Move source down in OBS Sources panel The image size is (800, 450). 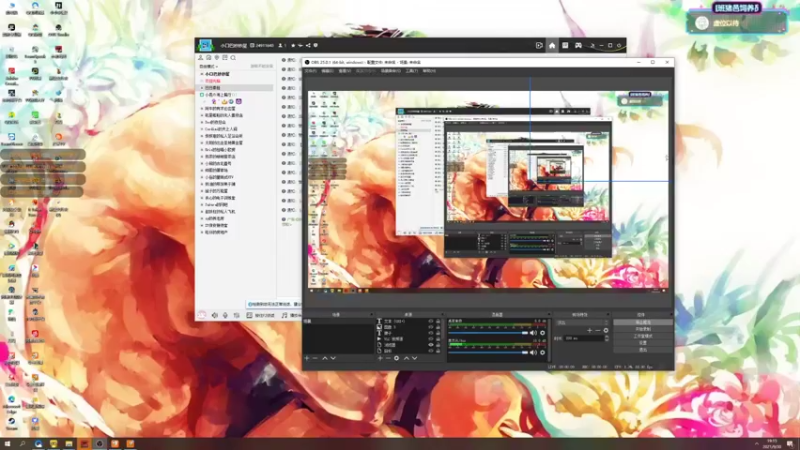(414, 358)
